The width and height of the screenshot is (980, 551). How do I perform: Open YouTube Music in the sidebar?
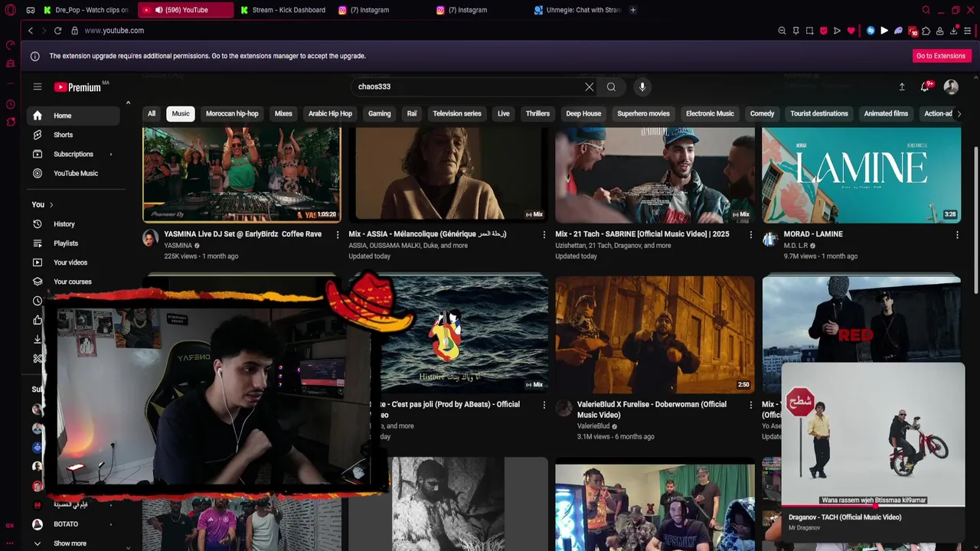[75, 173]
